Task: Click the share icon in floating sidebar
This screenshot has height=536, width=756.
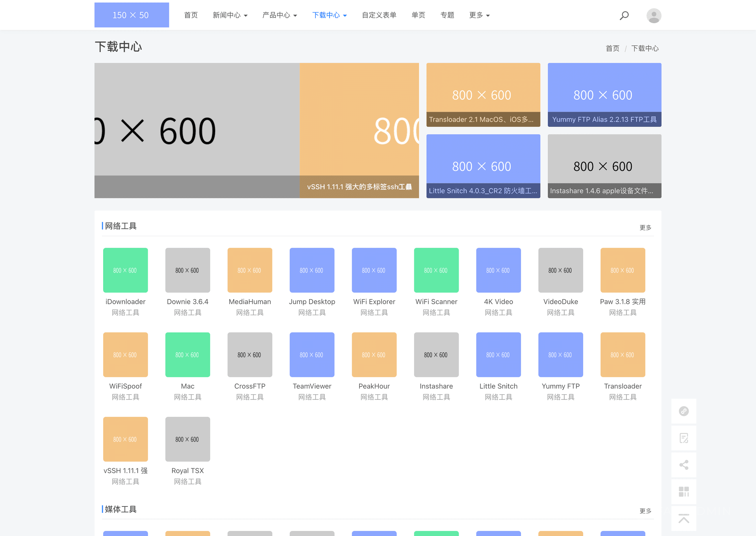Action: tap(684, 465)
